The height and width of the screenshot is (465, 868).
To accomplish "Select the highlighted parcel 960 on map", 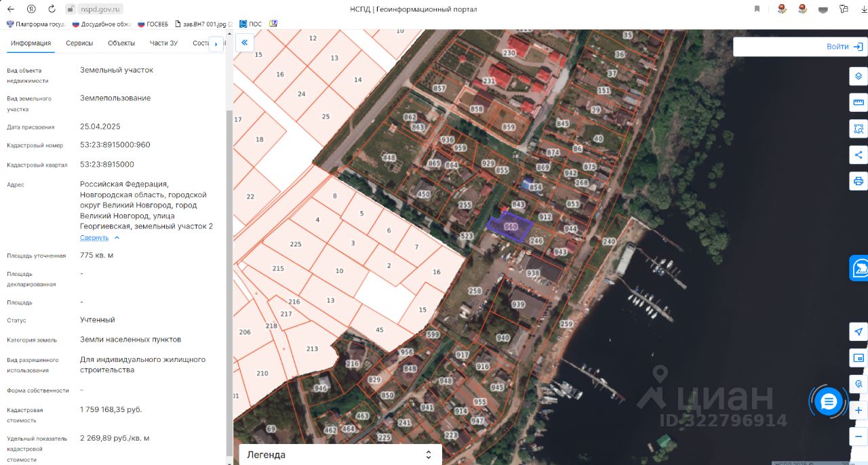I will 510,227.
